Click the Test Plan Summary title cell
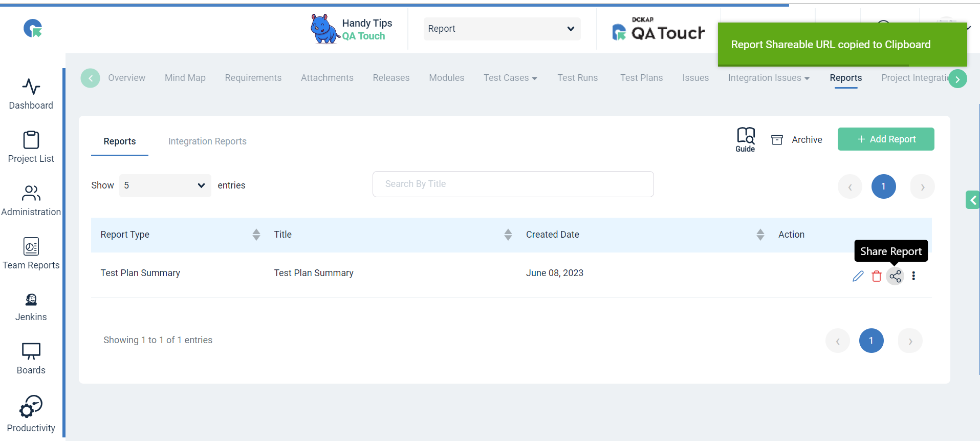Image resolution: width=980 pixels, height=441 pixels. click(x=314, y=273)
